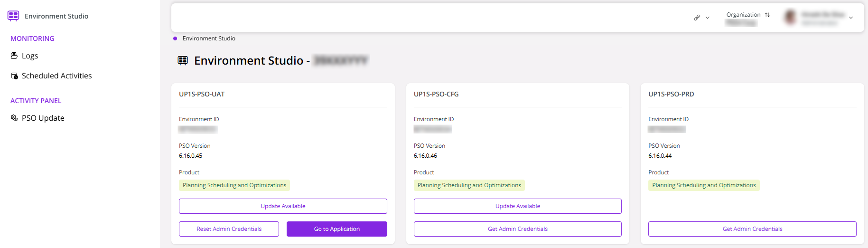Get Admin Credentials for UP1S-PSO-PRD
The width and height of the screenshot is (868, 248).
pos(752,229)
